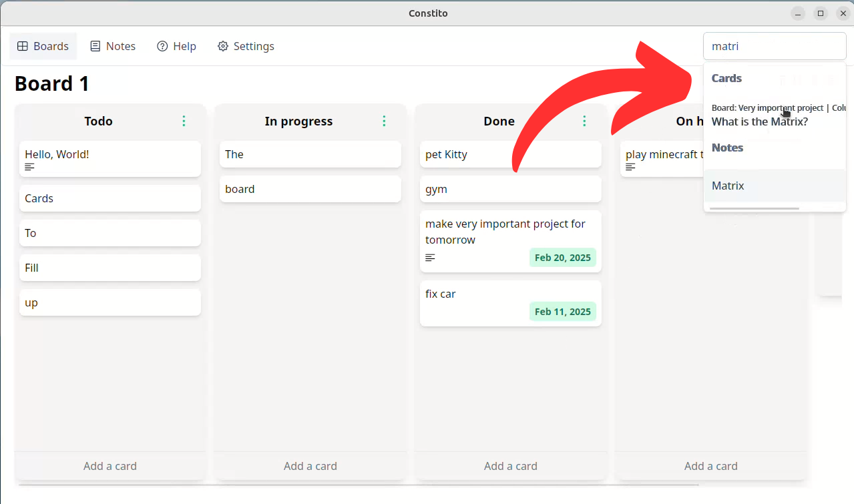Close the Constito window
Image resolution: width=854 pixels, height=504 pixels.
843,13
